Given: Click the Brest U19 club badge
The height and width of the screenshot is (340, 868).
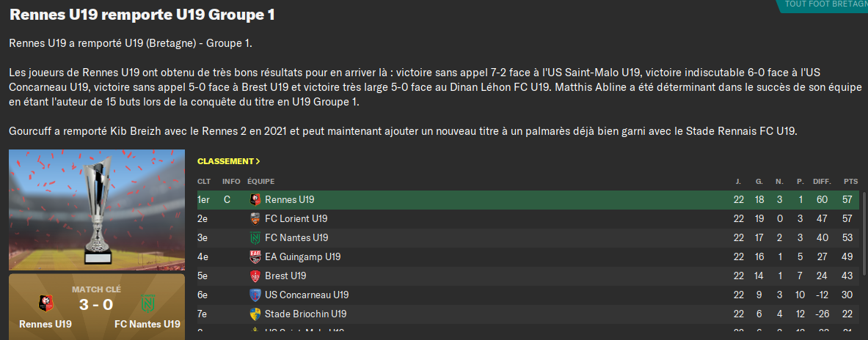Looking at the screenshot, I should 255,276.
